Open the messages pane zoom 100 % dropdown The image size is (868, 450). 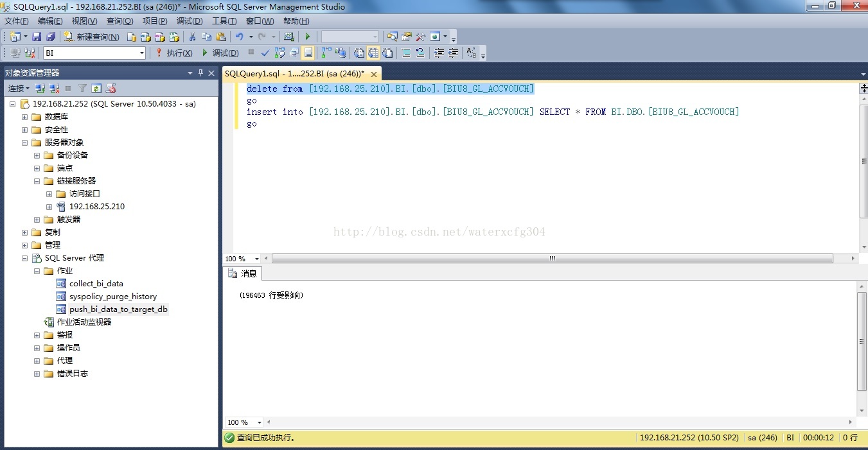click(x=260, y=422)
